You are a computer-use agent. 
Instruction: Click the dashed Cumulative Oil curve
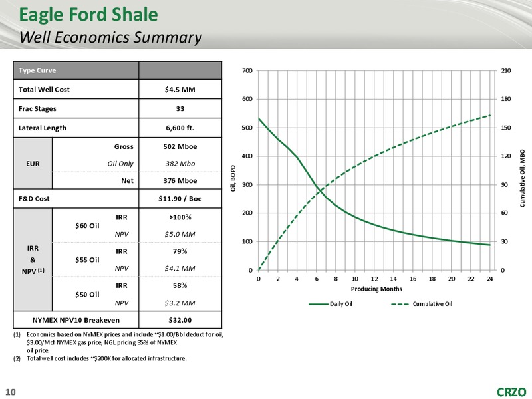pos(373,157)
